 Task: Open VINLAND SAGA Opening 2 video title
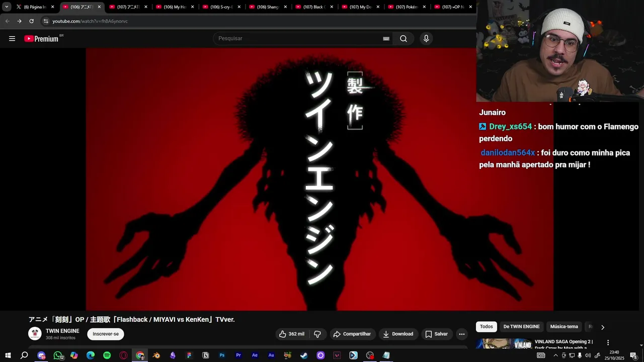(x=564, y=344)
